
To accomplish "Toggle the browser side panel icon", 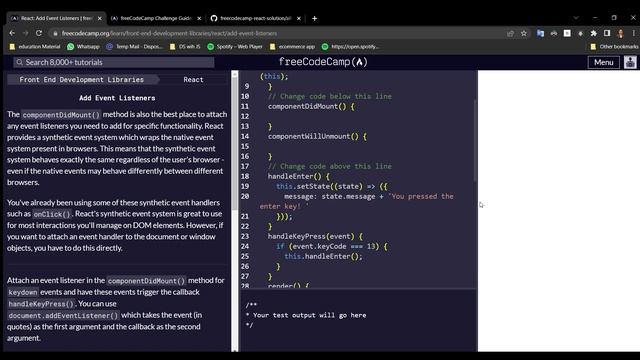I will (607, 33).
